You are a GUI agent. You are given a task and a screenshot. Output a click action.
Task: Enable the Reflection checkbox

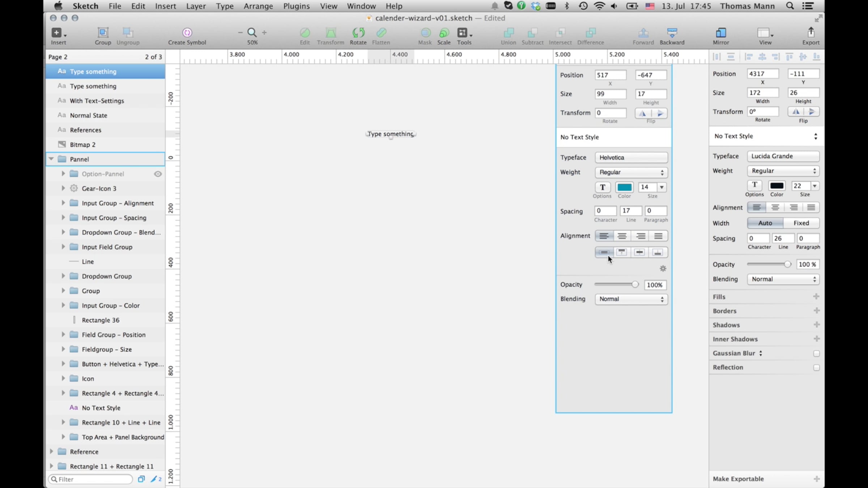[816, 368]
